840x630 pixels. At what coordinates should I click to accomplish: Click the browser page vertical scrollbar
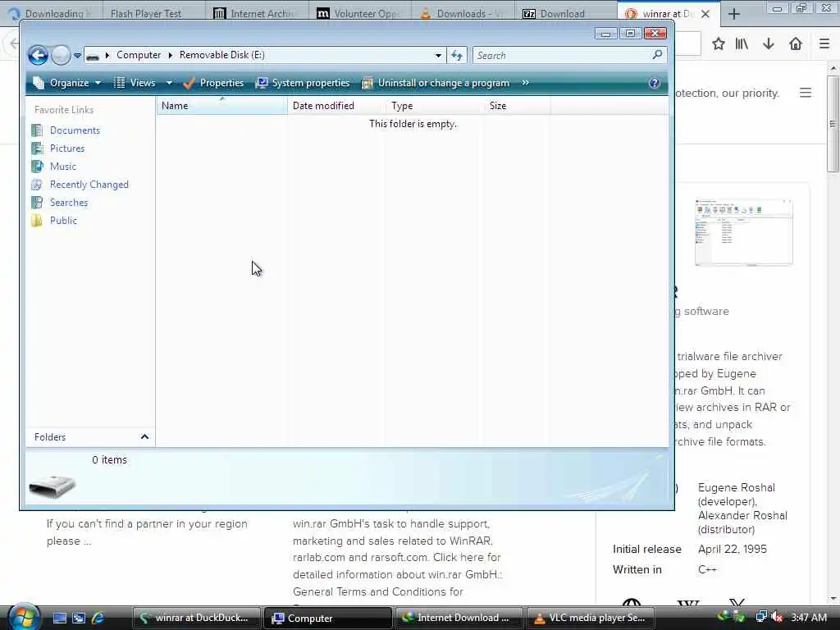coord(833,123)
